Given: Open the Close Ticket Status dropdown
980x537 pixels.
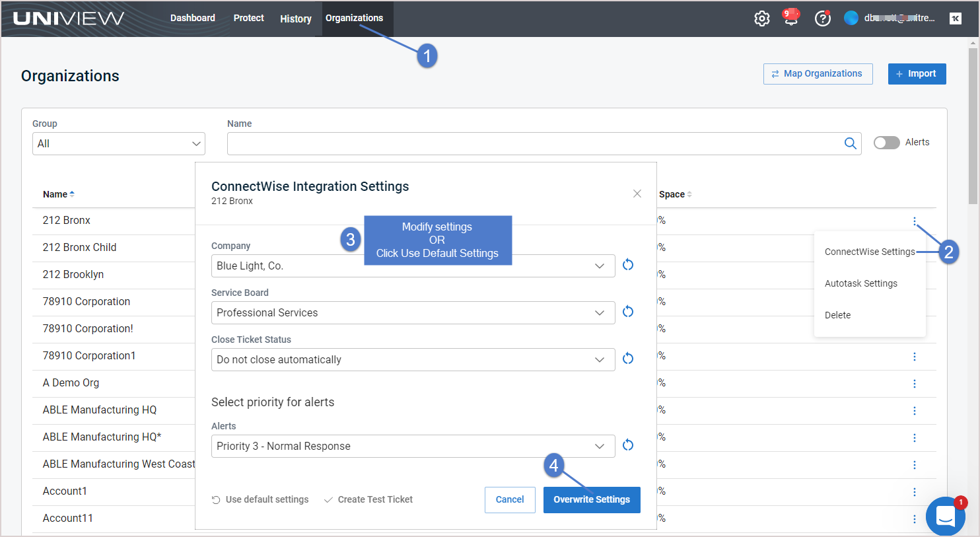Looking at the screenshot, I should 413,359.
